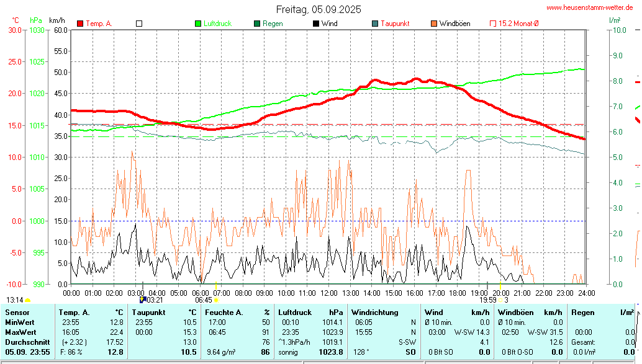Screen dimensions: 642x364
Task: Click the bright green Luftdruck legend square
Action: pos(198,24)
